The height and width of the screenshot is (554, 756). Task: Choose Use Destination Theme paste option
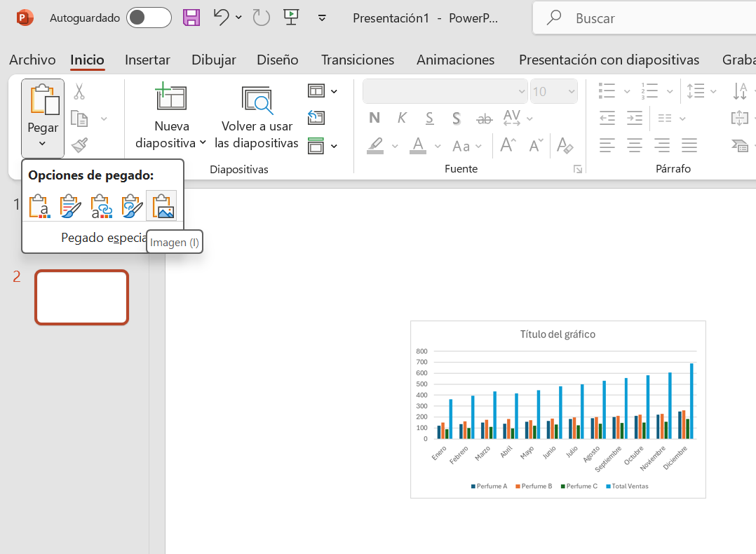point(40,206)
